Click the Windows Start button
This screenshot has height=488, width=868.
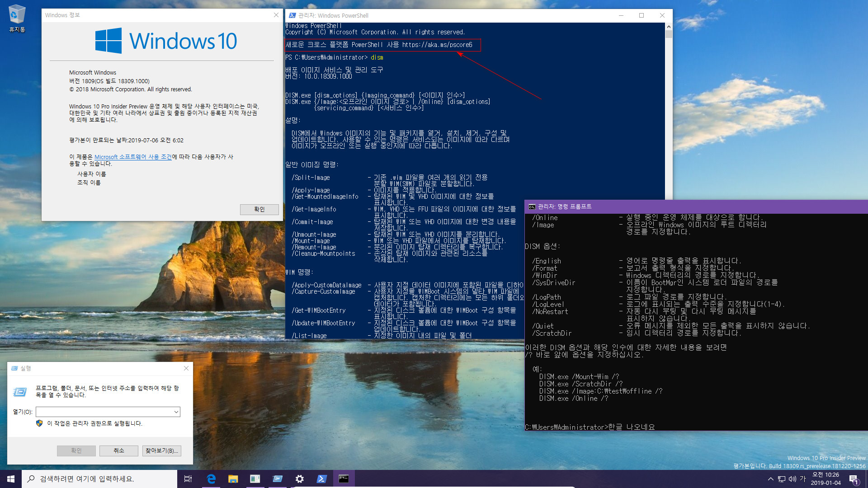point(11,479)
